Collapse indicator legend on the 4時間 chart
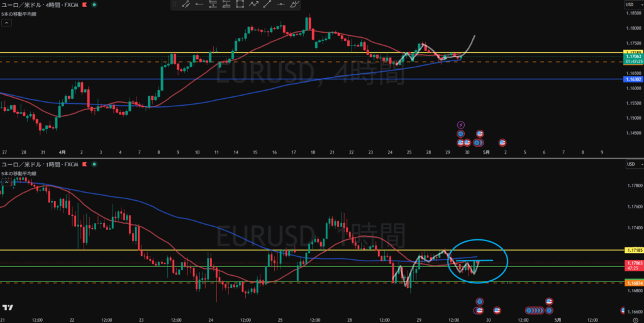 [x=6, y=23]
